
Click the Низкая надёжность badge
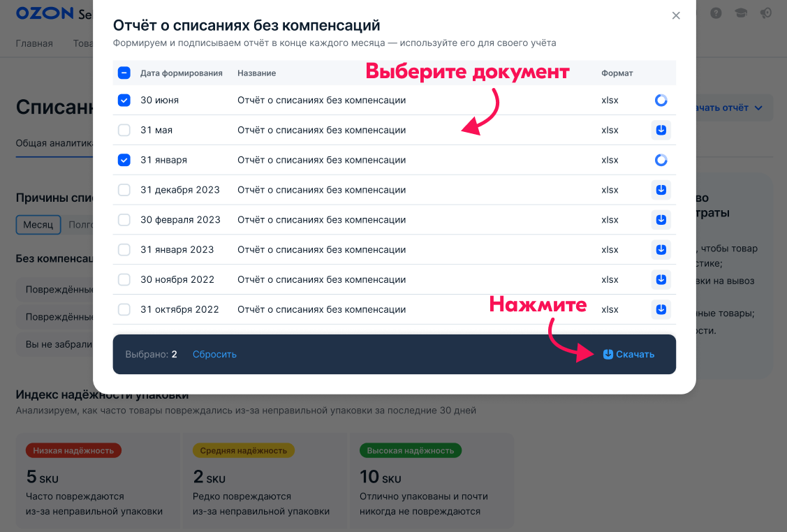point(73,451)
